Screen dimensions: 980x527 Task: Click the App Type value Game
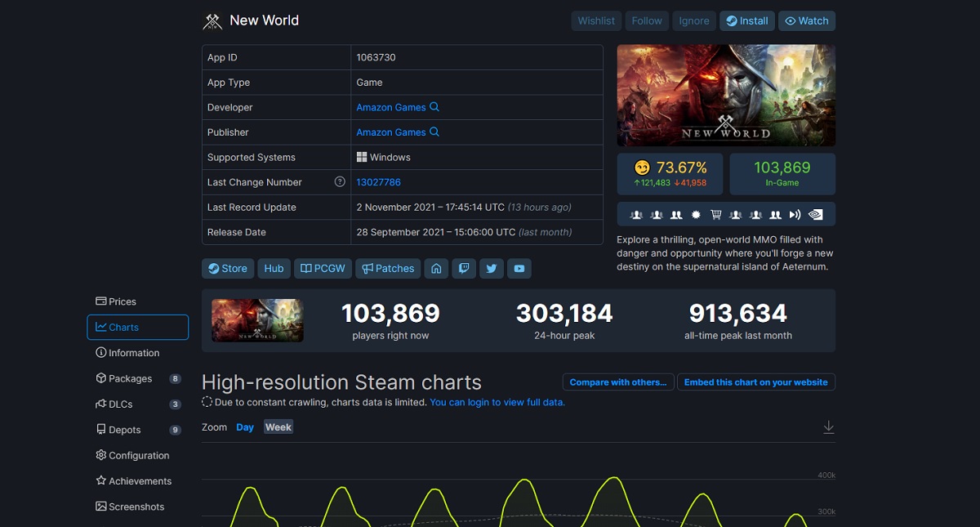[369, 82]
